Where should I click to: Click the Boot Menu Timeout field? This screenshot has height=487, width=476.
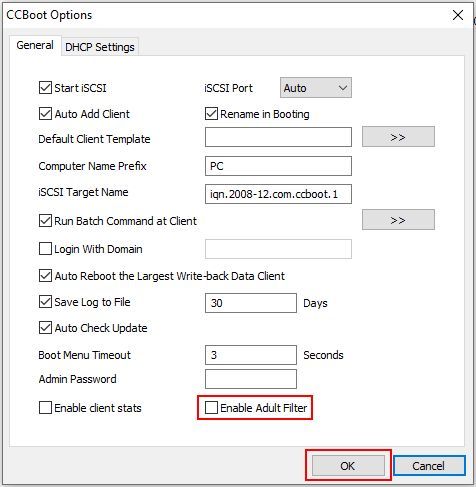click(x=251, y=355)
